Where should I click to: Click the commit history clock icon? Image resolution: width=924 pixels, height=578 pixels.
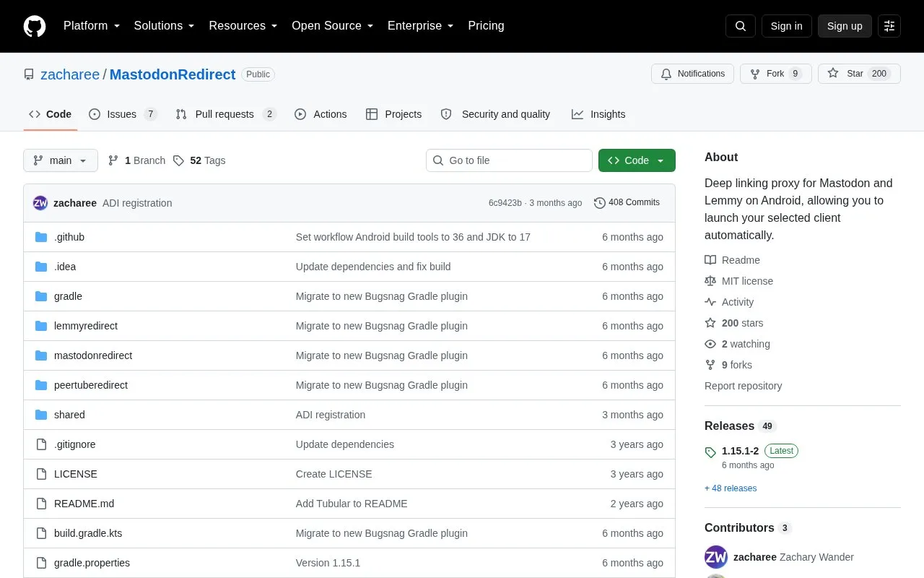tap(599, 203)
